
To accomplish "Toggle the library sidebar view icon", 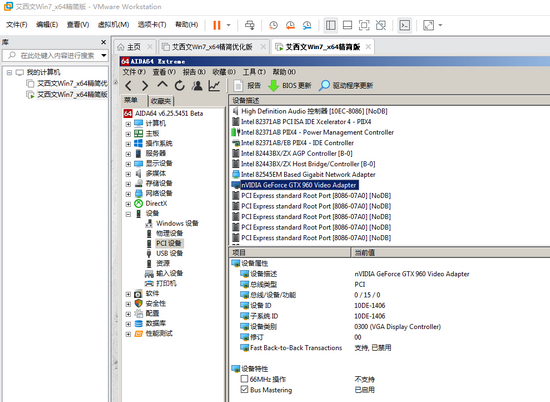I will click(331, 25).
